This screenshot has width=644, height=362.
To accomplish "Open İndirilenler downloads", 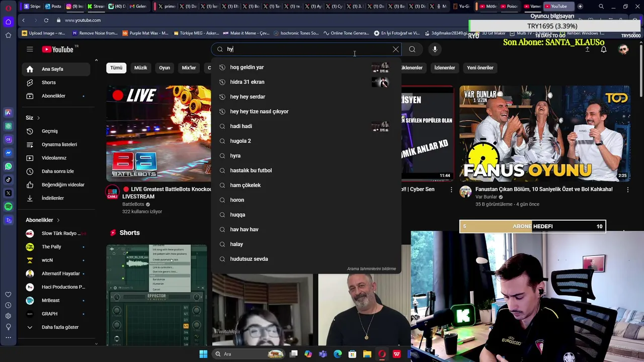I will [56, 198].
